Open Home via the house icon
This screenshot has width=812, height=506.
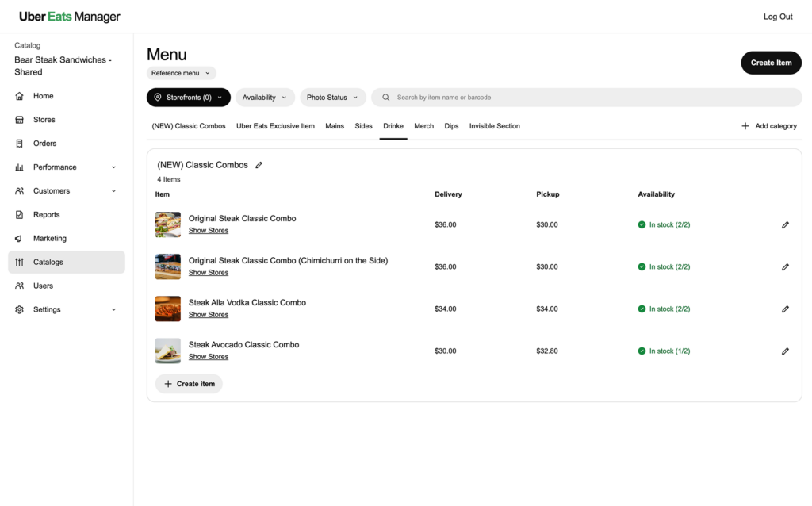(19, 96)
